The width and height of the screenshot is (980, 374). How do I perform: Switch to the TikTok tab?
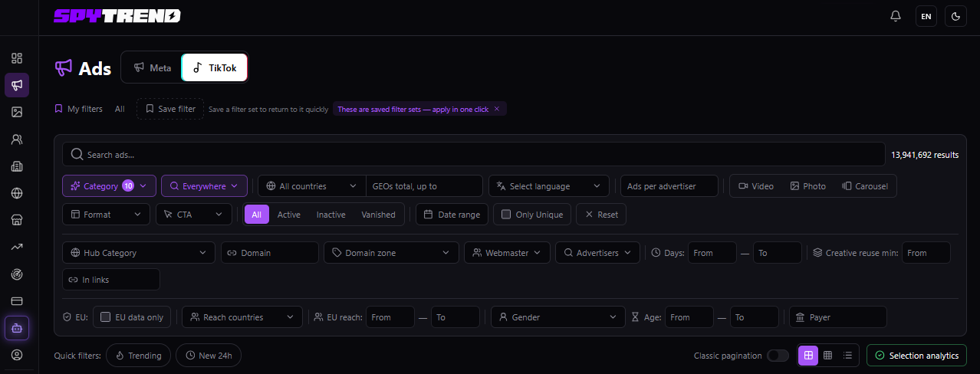click(x=215, y=67)
